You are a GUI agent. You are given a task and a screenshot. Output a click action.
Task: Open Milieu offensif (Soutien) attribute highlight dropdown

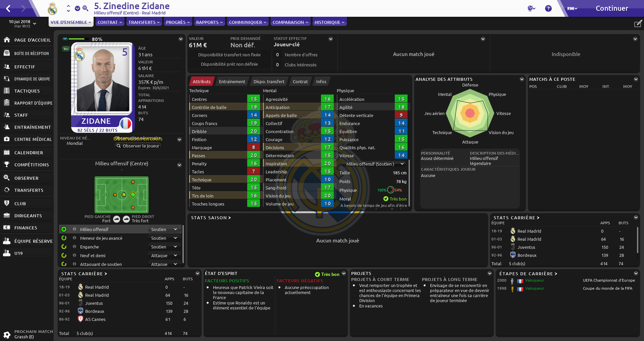pos(375,164)
